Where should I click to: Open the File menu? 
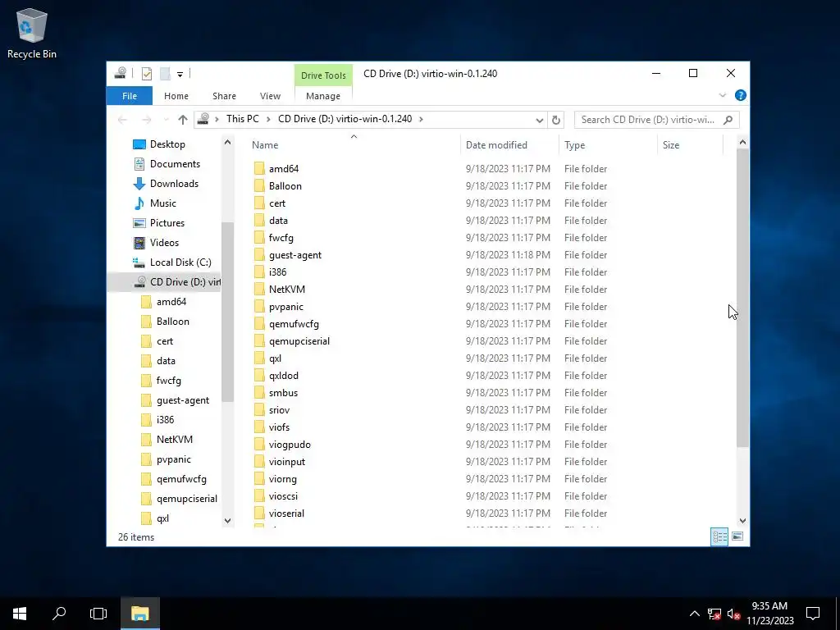click(130, 96)
